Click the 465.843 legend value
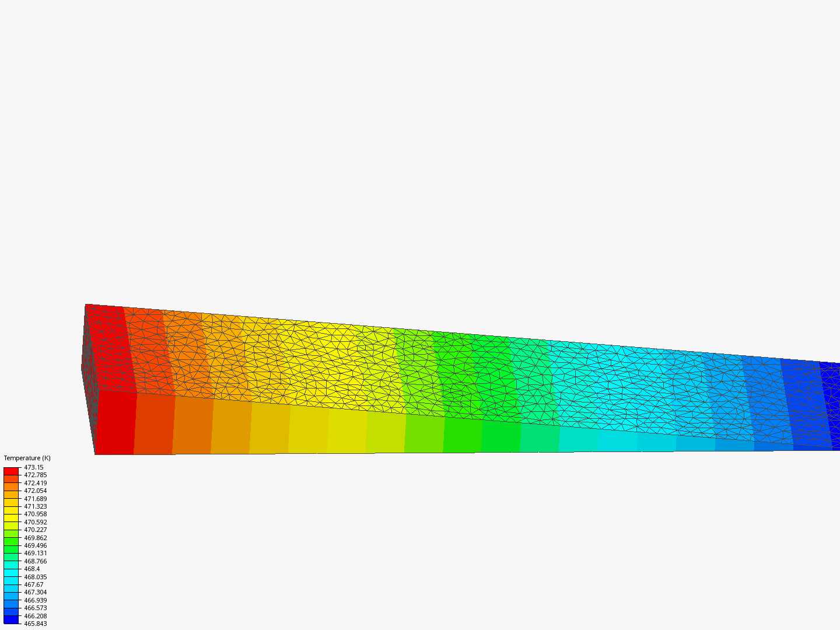This screenshot has width=840, height=630. [35, 624]
